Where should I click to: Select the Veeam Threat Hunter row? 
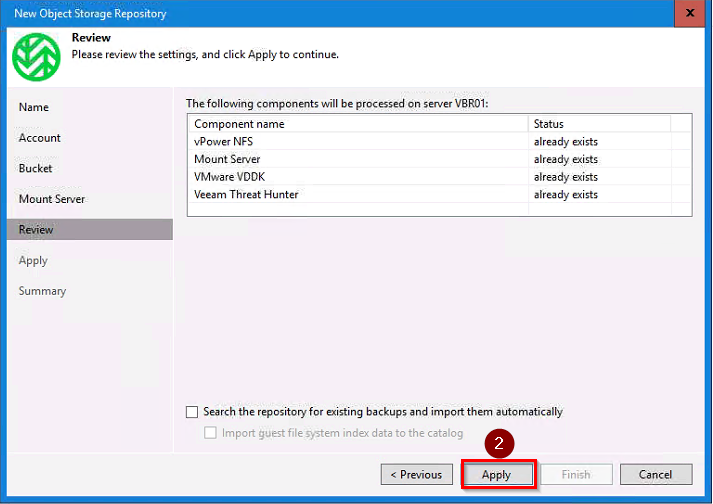pos(440,194)
